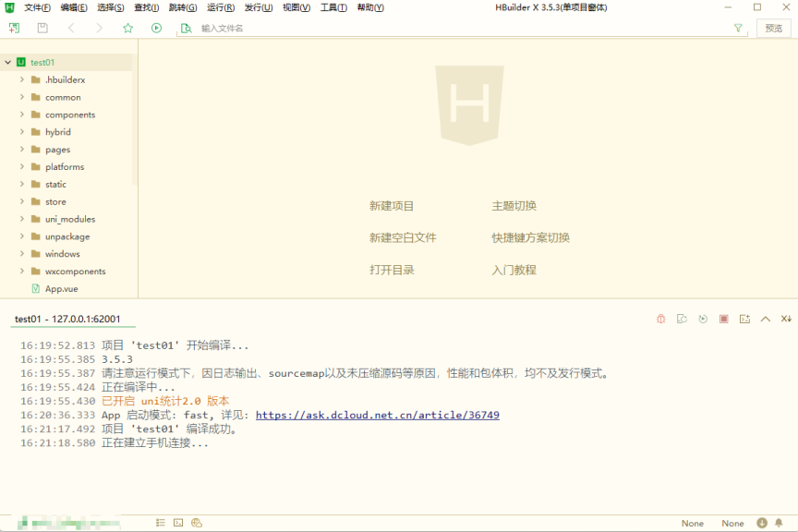Screen dimensions: 798x532
Task: Click the cloud web icon in status bar
Action: tap(197, 523)
